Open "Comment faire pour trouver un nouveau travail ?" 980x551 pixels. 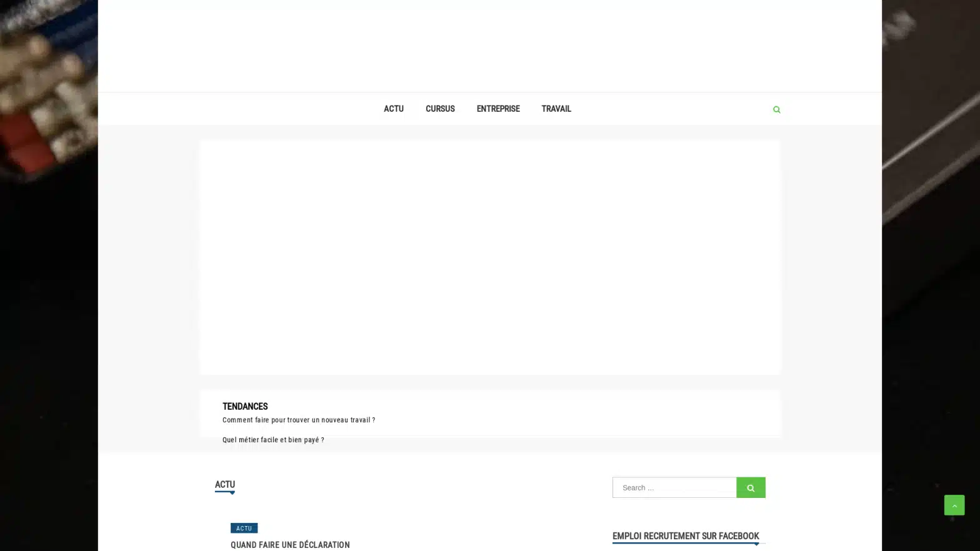pos(299,420)
